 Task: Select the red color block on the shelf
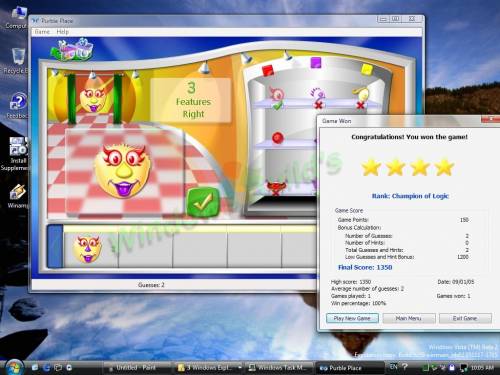pyautogui.click(x=267, y=71)
